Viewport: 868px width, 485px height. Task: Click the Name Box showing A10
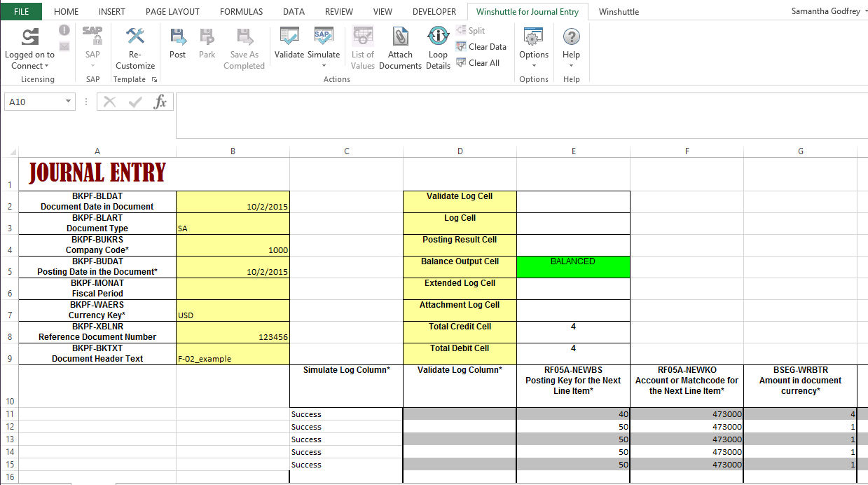pos(34,102)
